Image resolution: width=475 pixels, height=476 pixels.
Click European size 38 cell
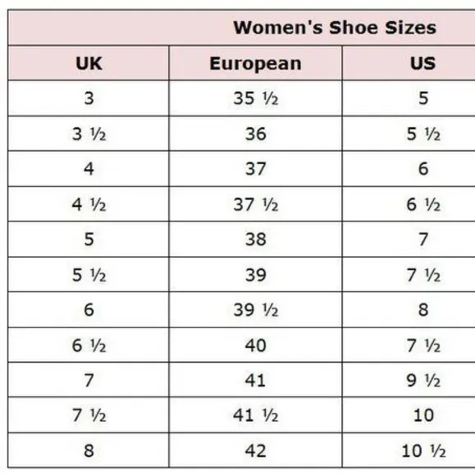[x=256, y=239]
